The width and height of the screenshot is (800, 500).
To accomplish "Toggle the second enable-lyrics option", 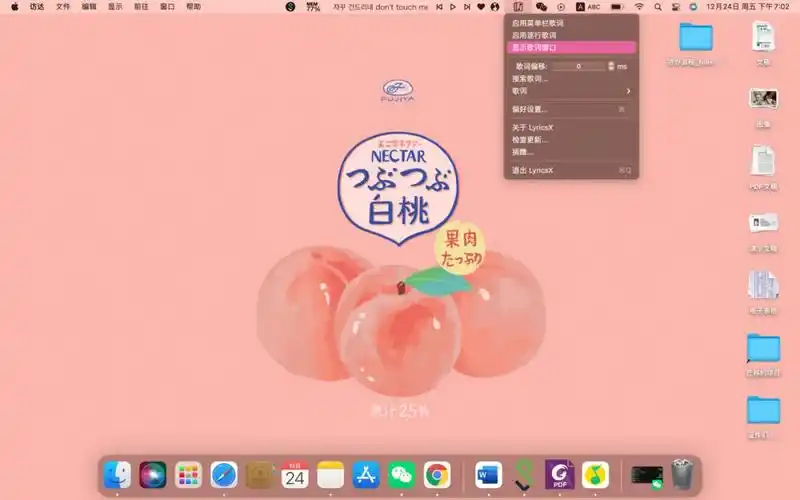I will point(571,35).
